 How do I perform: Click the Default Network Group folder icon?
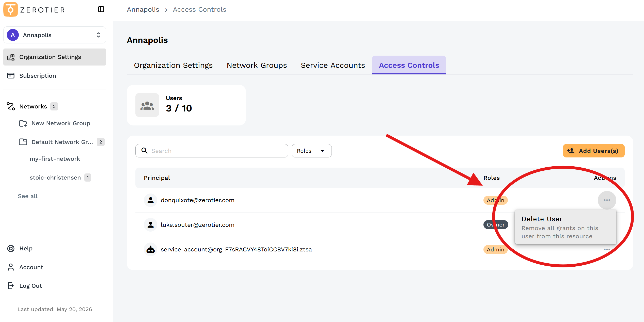(23, 142)
